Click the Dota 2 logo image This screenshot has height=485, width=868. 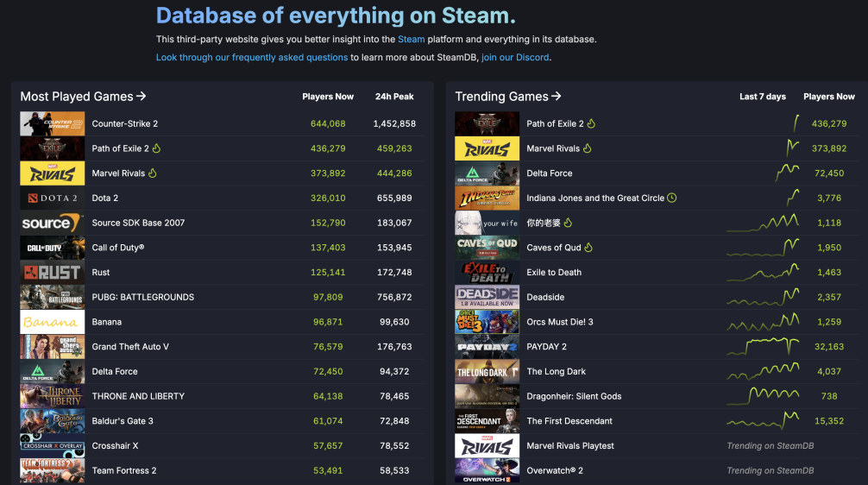coord(53,198)
